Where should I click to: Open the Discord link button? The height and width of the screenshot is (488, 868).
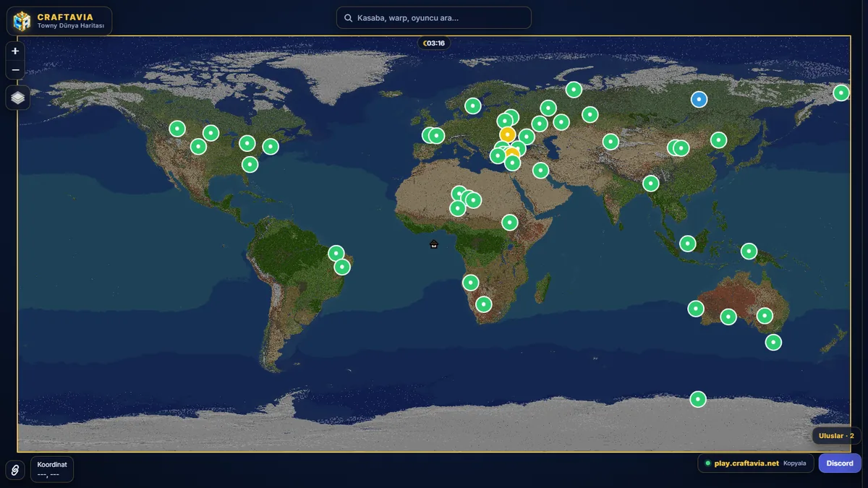(840, 463)
